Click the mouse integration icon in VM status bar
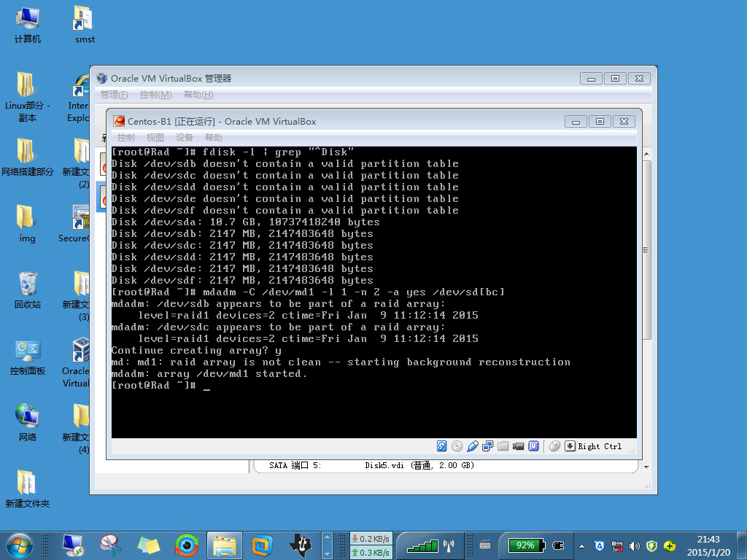 [554, 446]
